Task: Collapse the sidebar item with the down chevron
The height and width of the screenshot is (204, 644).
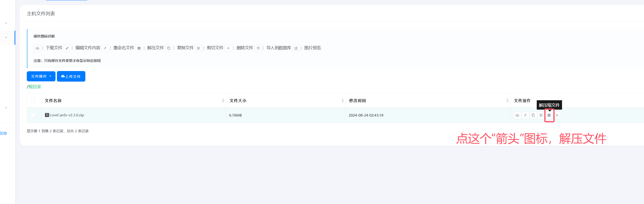Action: tap(6, 38)
